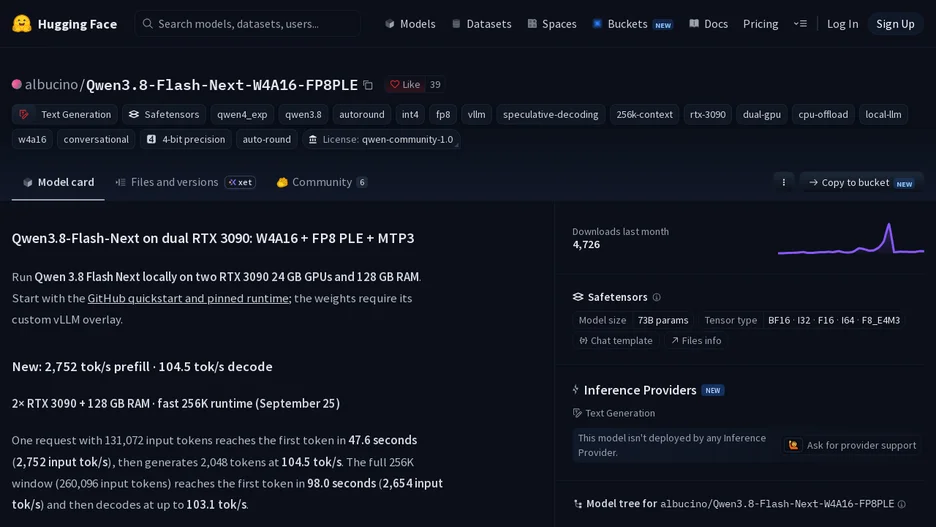The image size is (936, 527).
Task: Open the albucino user profile link
Action: (x=51, y=84)
